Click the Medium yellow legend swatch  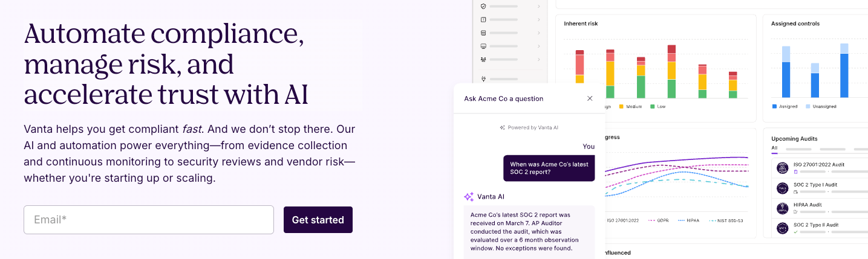[621, 107]
